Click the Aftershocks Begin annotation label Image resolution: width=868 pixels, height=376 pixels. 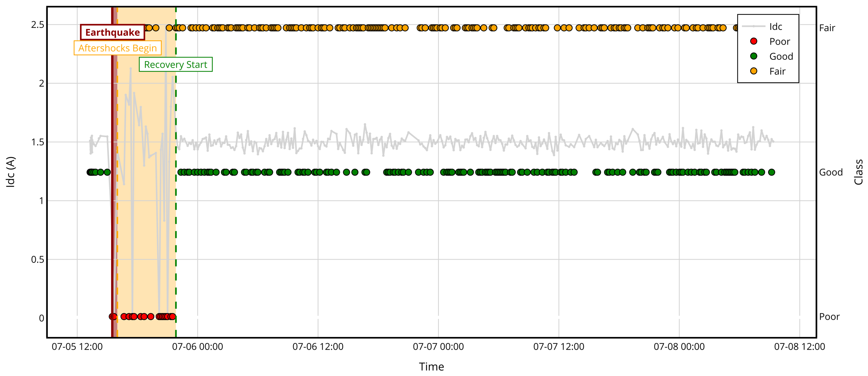pyautogui.click(x=118, y=48)
